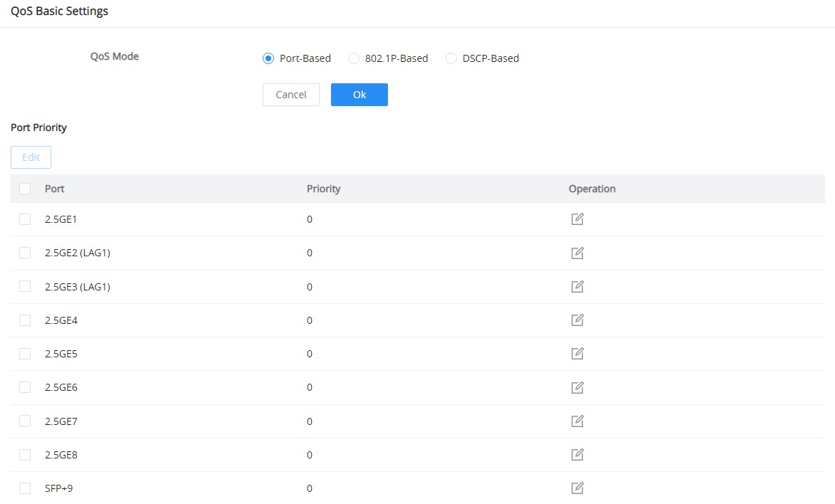This screenshot has width=835, height=504.
Task: Open edit icon for port SFP+9
Action: pos(577,488)
